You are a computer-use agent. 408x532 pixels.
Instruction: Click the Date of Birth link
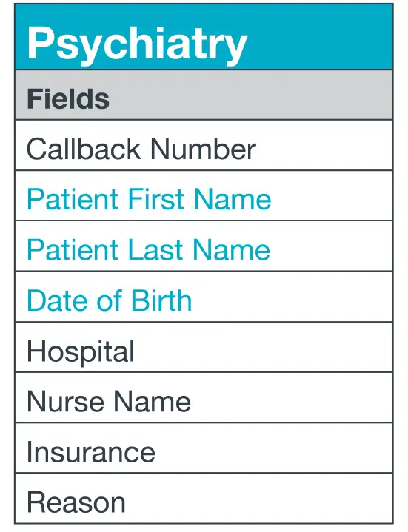pos(110,300)
